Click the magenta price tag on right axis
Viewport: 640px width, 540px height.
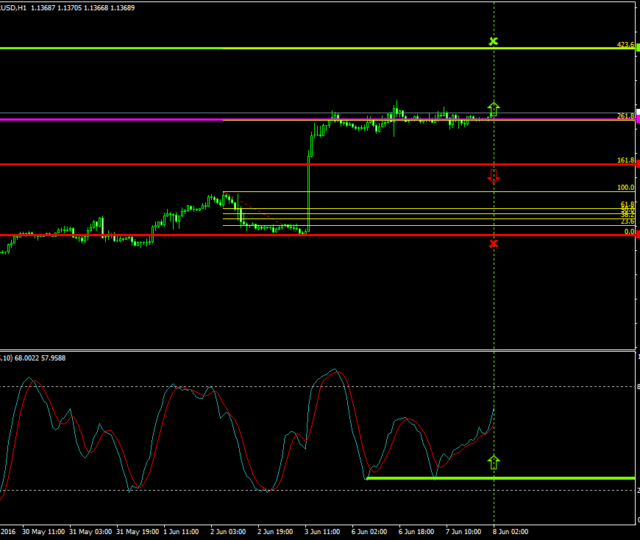(x=637, y=119)
